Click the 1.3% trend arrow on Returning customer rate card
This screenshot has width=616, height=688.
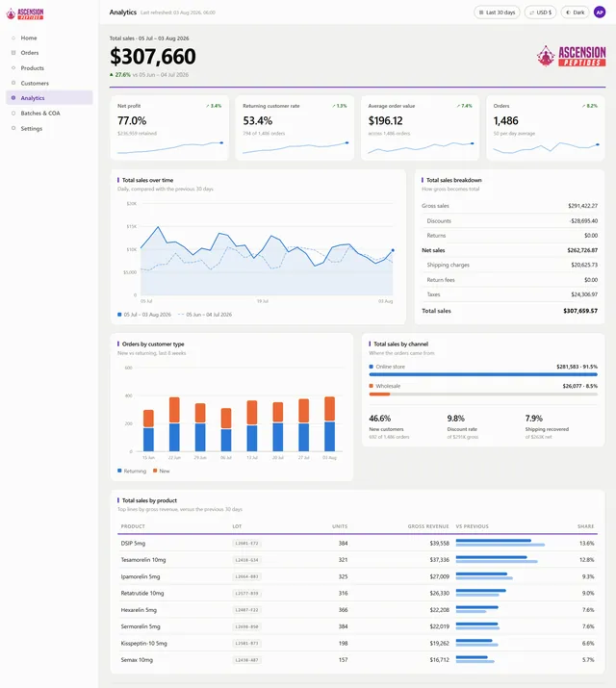[339, 106]
